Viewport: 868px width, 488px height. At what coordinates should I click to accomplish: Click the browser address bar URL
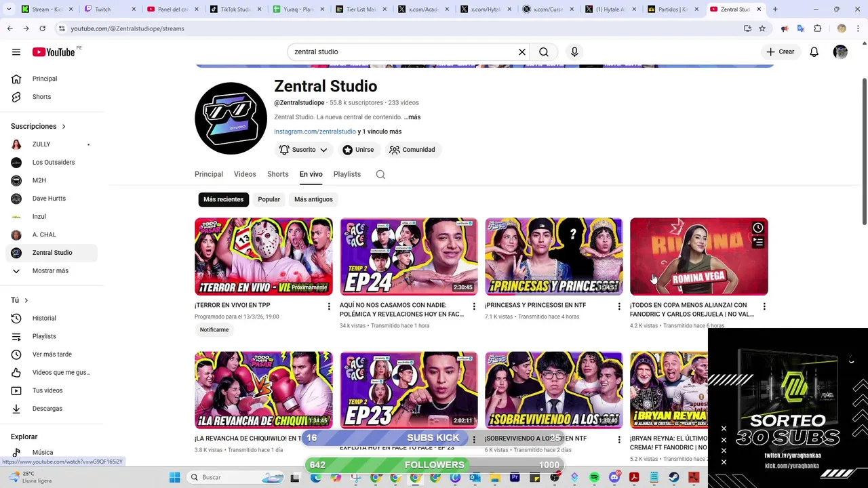pyautogui.click(x=127, y=28)
